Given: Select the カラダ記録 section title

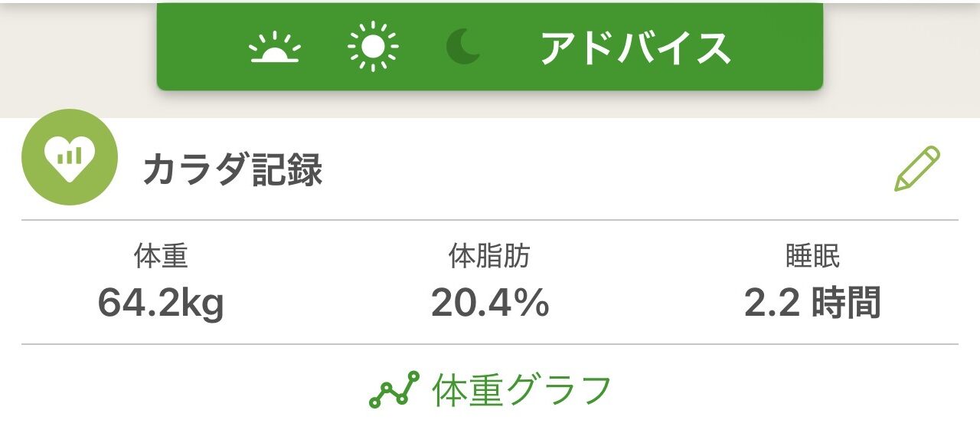Looking at the screenshot, I should click(x=233, y=170).
